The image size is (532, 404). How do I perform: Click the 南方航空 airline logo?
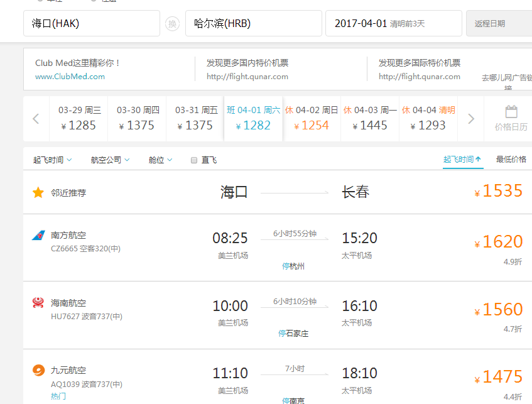pyautogui.click(x=38, y=235)
